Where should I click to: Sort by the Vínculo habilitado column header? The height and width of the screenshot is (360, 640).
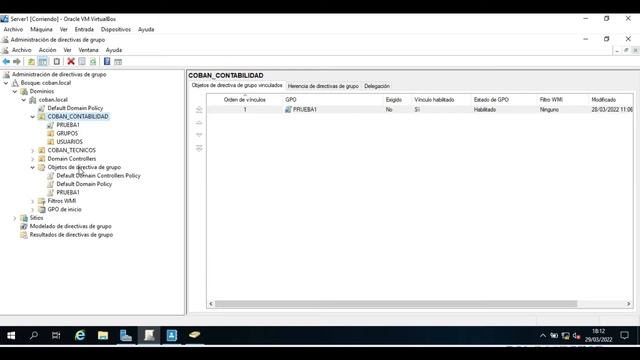tap(441, 100)
